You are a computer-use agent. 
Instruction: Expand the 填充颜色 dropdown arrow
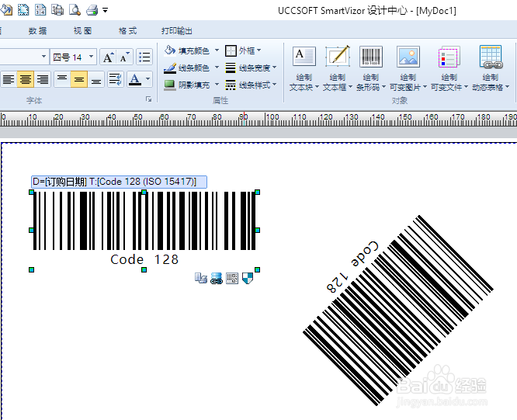tap(217, 50)
